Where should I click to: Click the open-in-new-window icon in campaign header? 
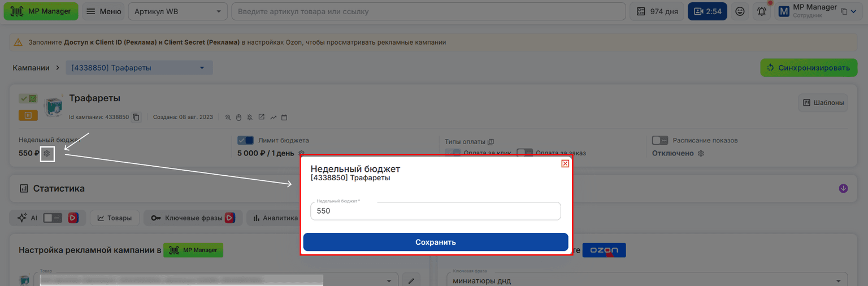click(x=261, y=118)
